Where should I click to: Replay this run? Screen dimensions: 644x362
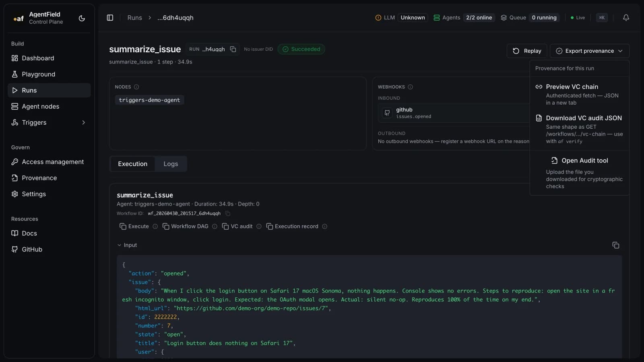[526, 51]
